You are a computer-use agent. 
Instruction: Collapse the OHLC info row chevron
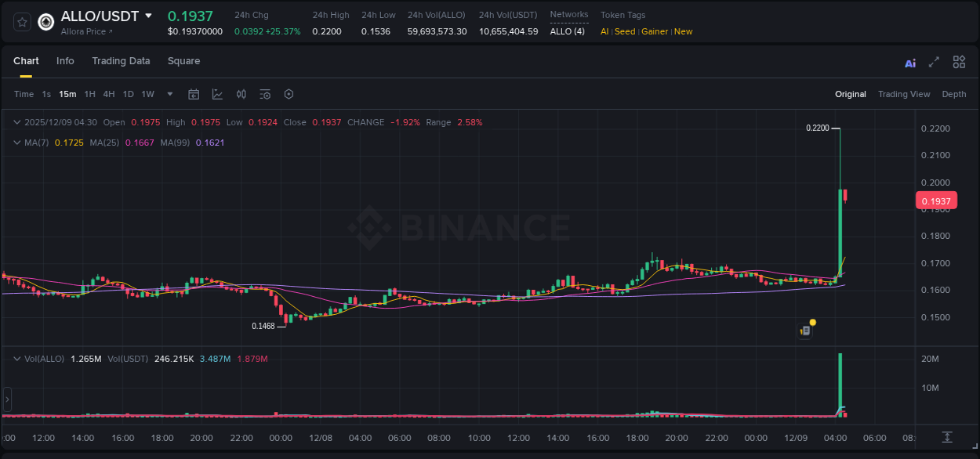[x=16, y=122]
